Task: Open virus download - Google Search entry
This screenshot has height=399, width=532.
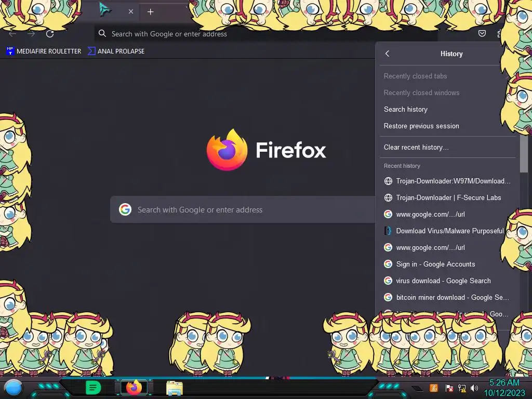Action: coord(447,281)
